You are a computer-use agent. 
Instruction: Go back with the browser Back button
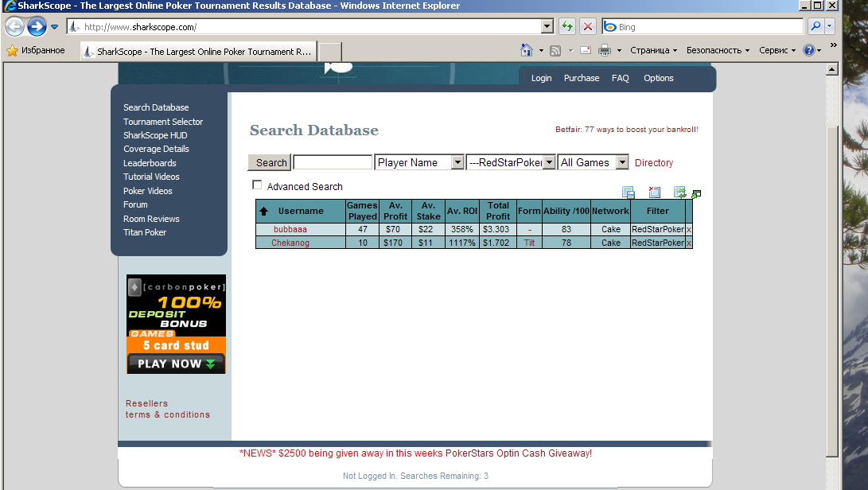pyautogui.click(x=15, y=26)
